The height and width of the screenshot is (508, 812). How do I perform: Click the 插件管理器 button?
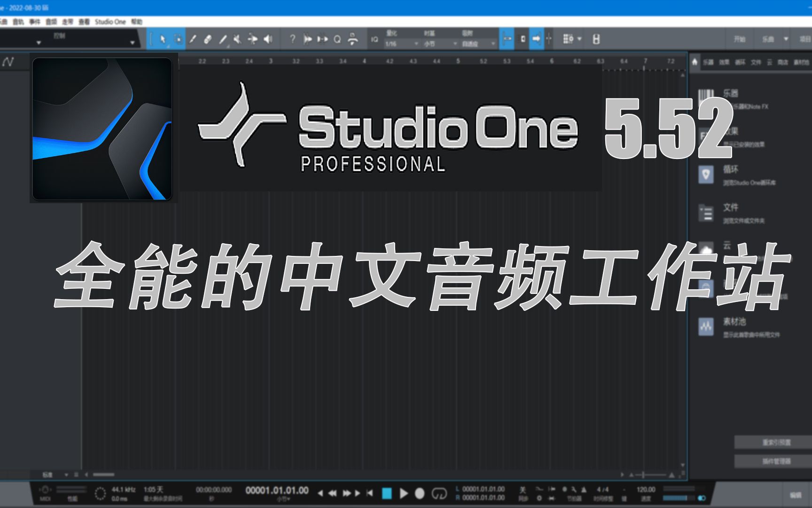[x=773, y=461]
